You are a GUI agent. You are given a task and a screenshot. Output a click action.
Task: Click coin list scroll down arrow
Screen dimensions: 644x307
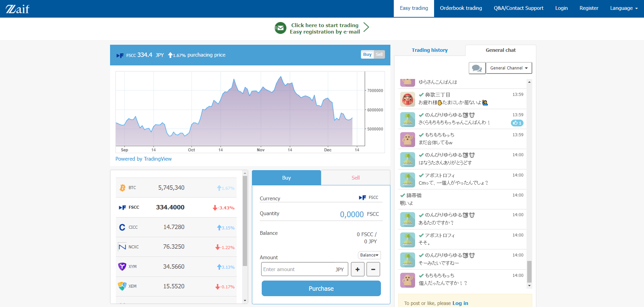245,301
